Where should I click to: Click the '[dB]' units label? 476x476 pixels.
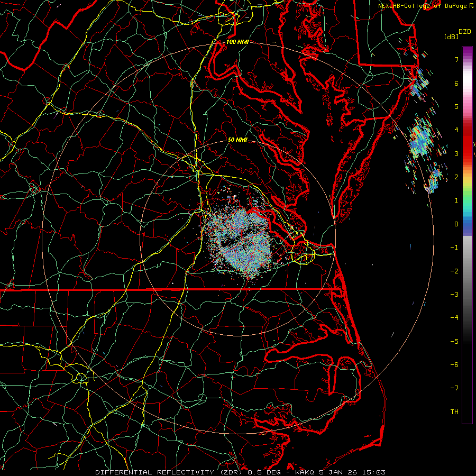(x=452, y=37)
